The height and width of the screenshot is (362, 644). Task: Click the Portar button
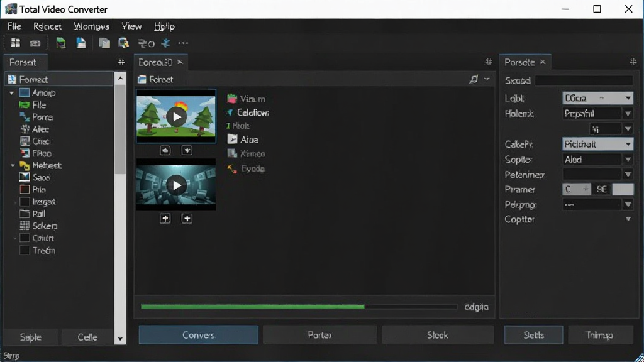(319, 335)
